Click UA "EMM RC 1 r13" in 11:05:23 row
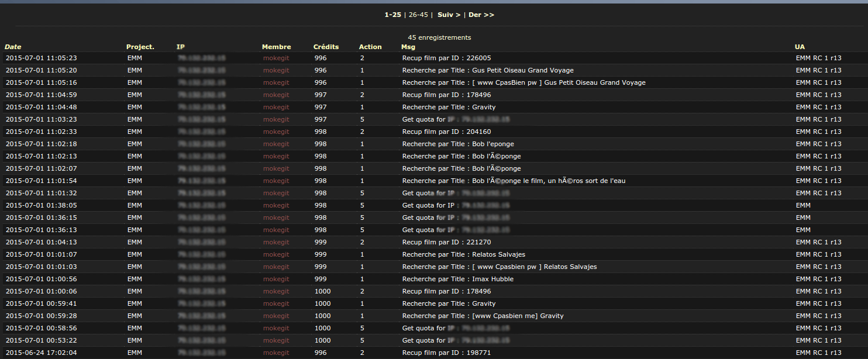 click(x=818, y=58)
